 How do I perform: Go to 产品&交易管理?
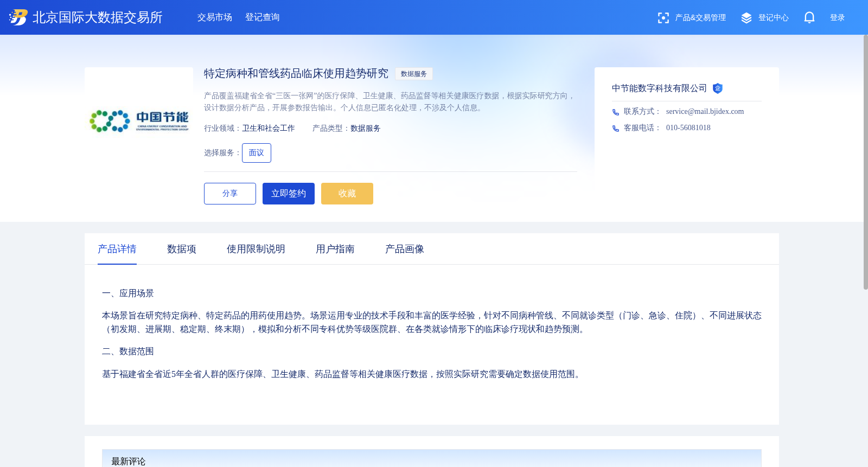[700, 18]
